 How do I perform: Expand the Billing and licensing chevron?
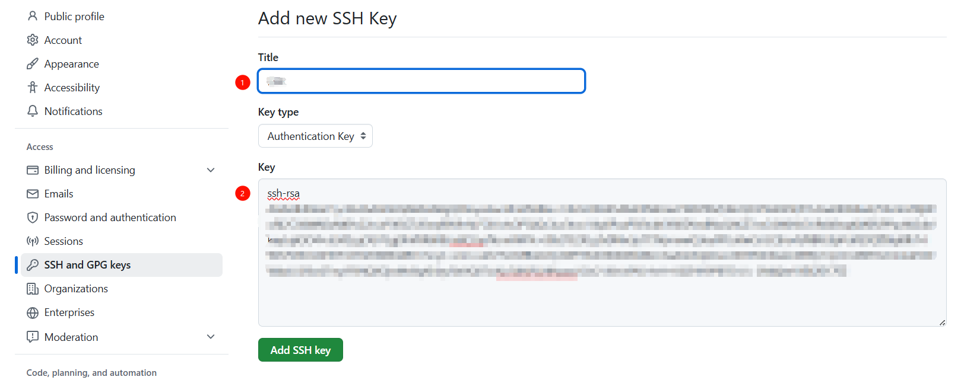click(211, 170)
